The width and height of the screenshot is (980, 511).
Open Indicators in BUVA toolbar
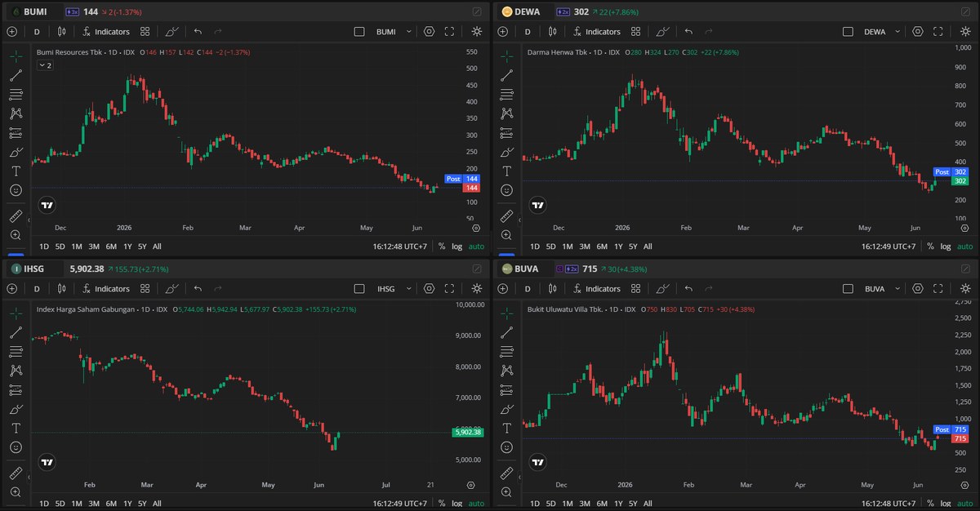(596, 289)
